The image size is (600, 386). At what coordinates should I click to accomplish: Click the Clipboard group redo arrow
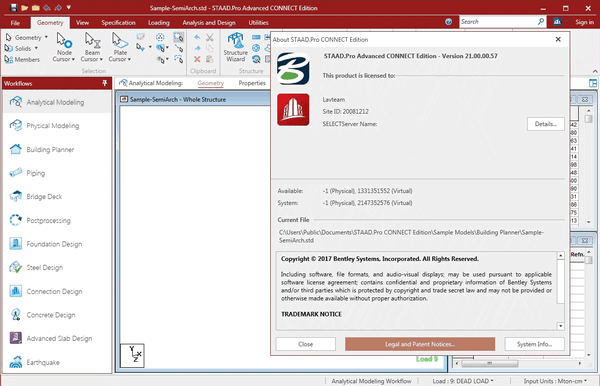[197, 49]
